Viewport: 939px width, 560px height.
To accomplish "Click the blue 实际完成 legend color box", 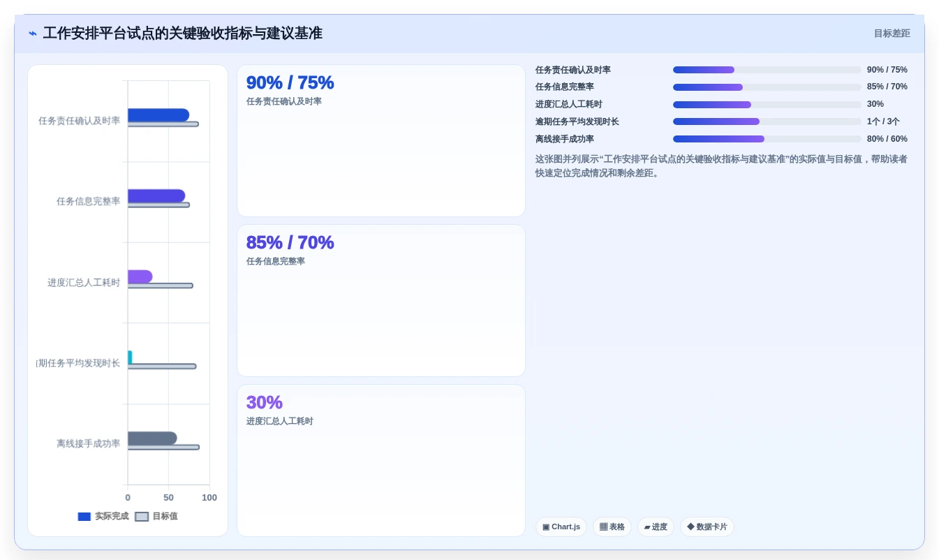I will click(84, 517).
